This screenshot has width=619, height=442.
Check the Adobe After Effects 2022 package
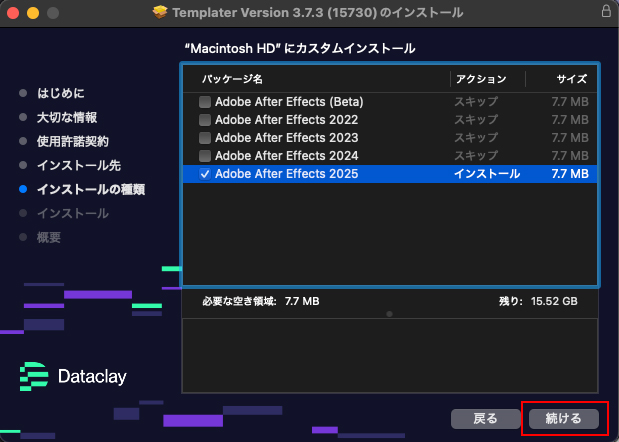205,120
